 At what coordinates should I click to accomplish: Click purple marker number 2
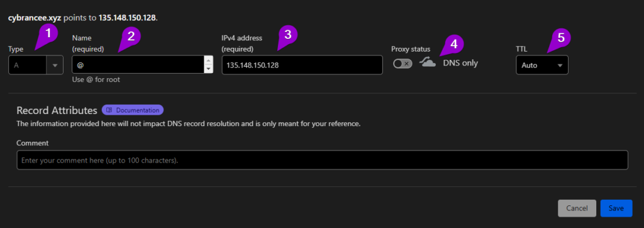[131, 36]
